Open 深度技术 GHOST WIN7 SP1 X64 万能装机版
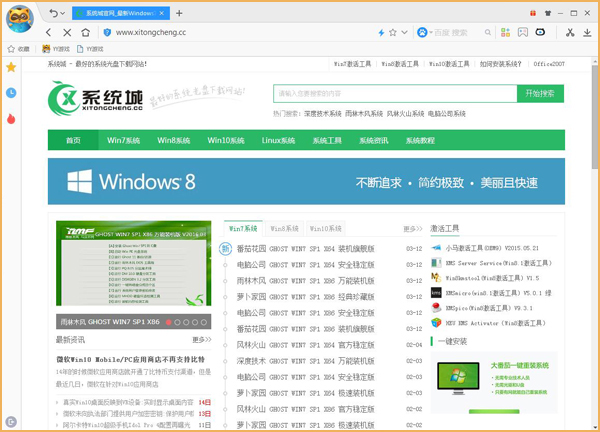Viewport: 600px width, 432px height. (305, 361)
